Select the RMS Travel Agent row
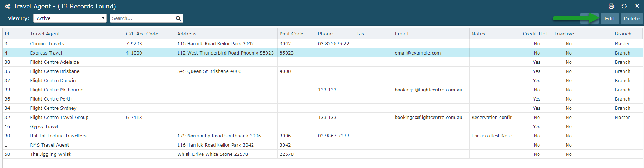 [322, 145]
